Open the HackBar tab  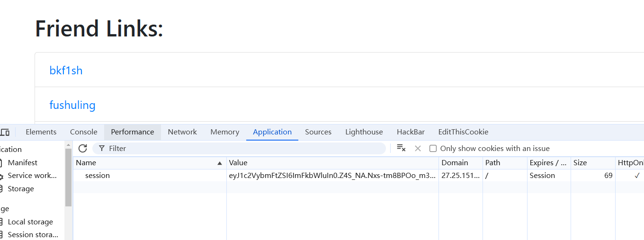pyautogui.click(x=411, y=132)
